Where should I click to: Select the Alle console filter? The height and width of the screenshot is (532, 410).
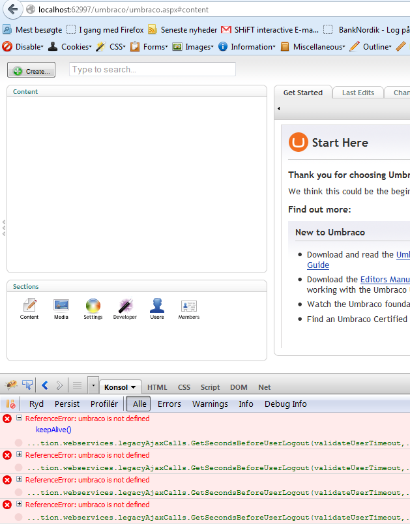138,404
